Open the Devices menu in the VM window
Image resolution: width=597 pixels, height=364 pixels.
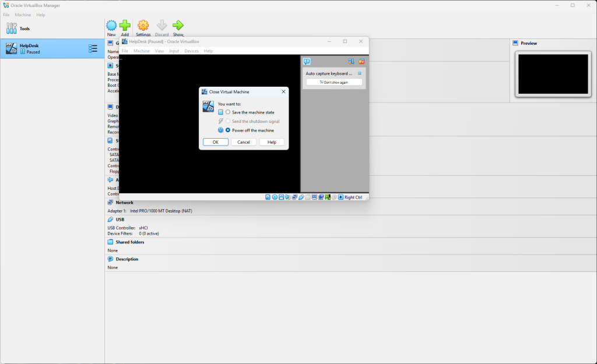pyautogui.click(x=191, y=51)
